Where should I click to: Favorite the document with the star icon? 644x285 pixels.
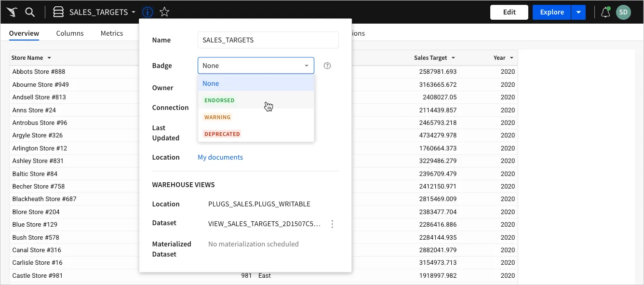(x=164, y=12)
